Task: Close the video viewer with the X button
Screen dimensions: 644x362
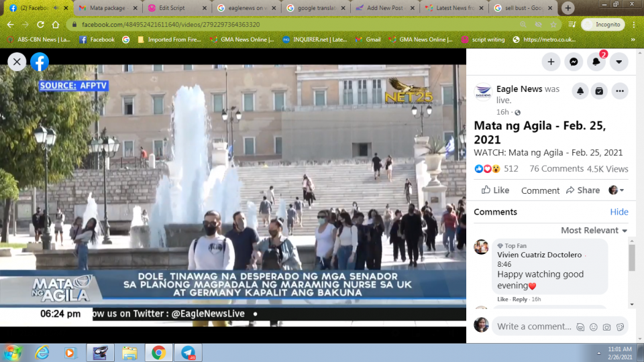Action: [17, 62]
